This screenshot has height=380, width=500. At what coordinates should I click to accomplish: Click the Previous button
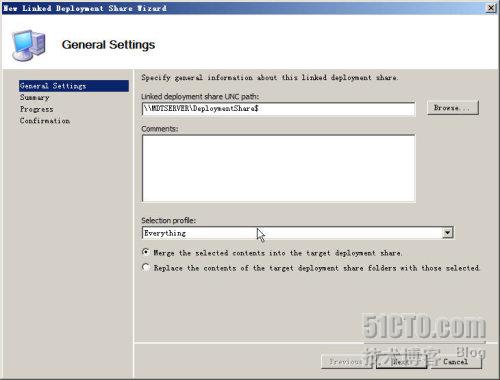[347, 362]
